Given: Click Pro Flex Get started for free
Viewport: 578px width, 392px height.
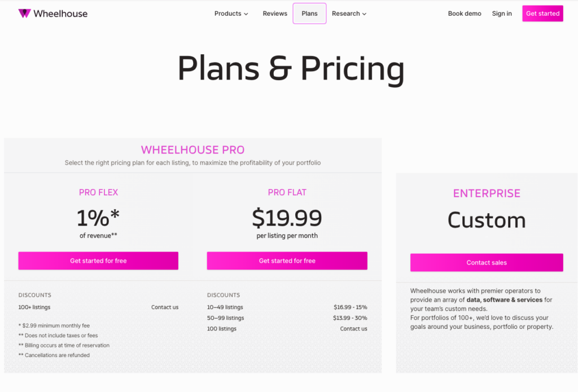Looking at the screenshot, I should [x=98, y=261].
